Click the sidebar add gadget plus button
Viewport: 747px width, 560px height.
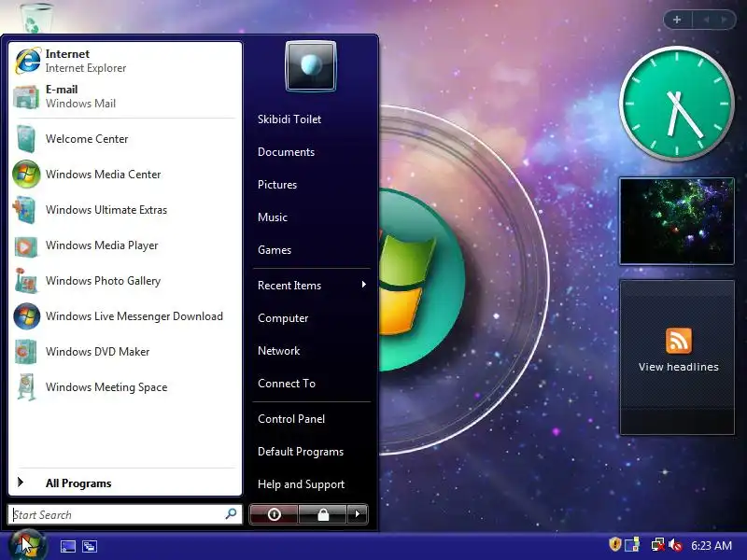coord(677,20)
